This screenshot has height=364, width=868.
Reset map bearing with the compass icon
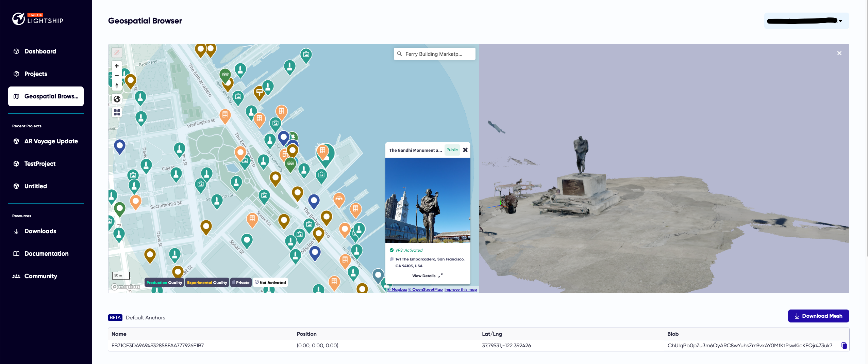point(117,86)
